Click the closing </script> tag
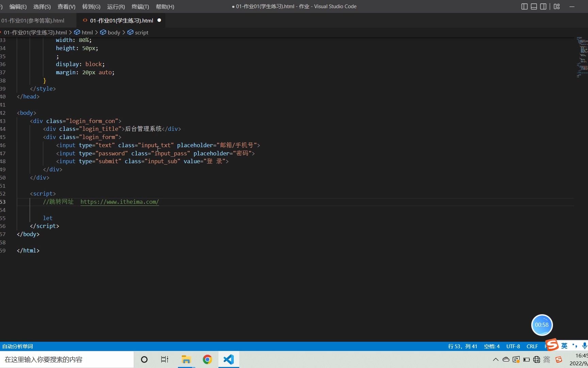This screenshot has height=368, width=588. [x=45, y=226]
